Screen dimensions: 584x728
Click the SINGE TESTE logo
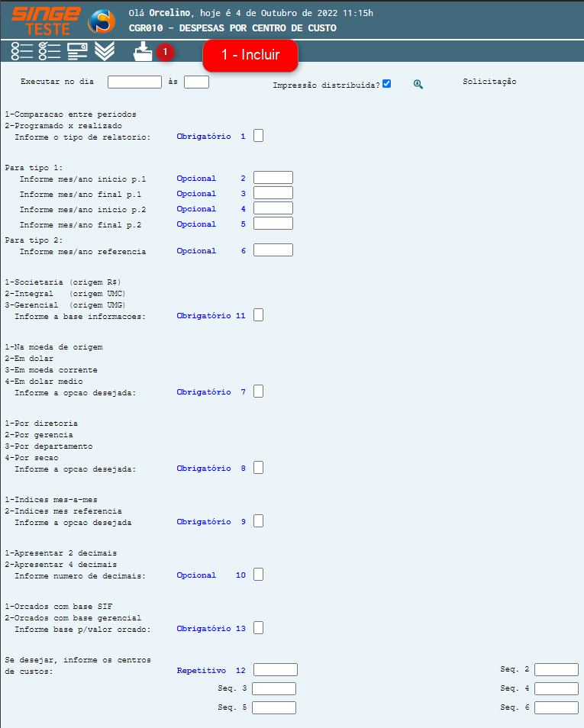[x=46, y=21]
